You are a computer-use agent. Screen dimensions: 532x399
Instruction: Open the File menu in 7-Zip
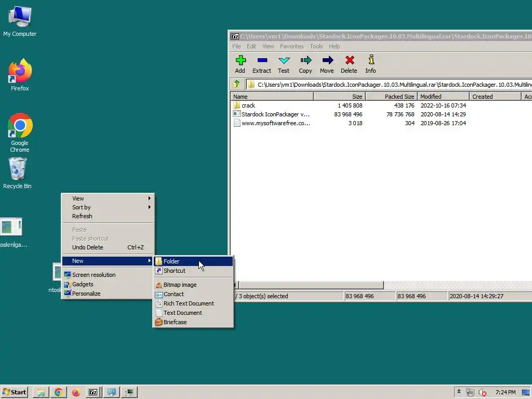click(236, 46)
